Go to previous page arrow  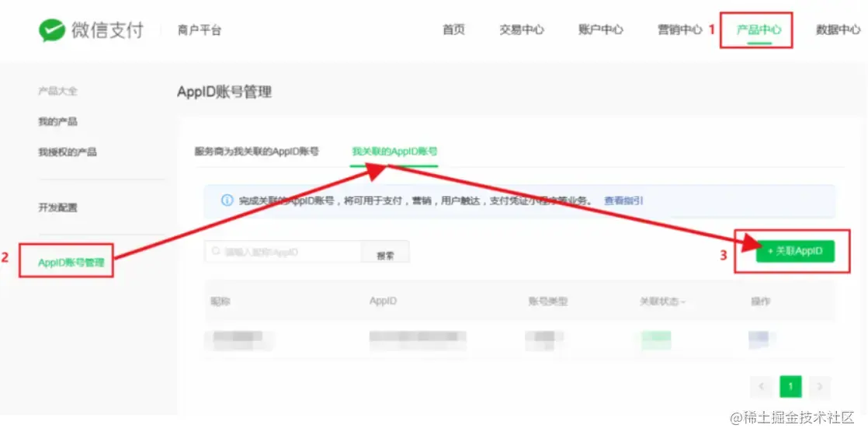[x=762, y=386]
